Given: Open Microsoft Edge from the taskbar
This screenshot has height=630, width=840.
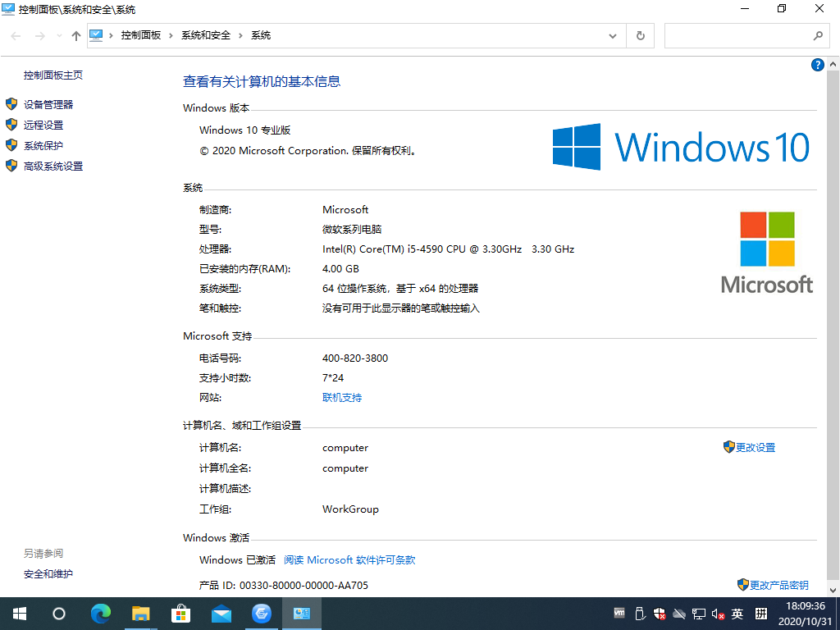Looking at the screenshot, I should (x=101, y=613).
